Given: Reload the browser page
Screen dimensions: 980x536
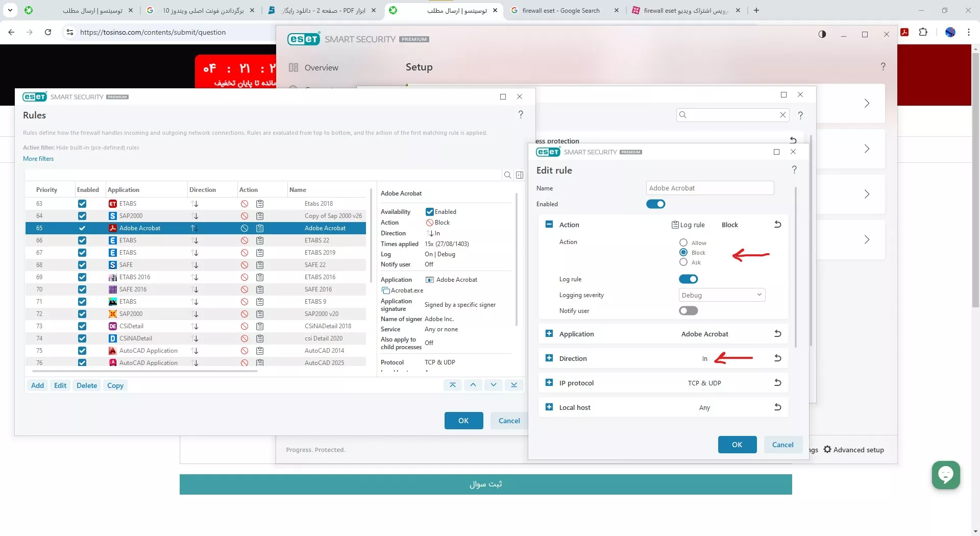Looking at the screenshot, I should point(48,32).
